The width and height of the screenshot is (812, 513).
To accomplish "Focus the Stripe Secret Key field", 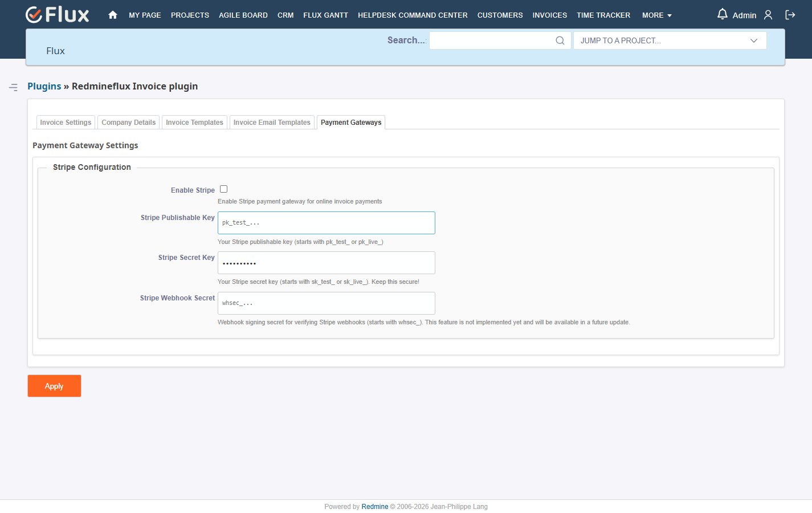I will pos(327,263).
